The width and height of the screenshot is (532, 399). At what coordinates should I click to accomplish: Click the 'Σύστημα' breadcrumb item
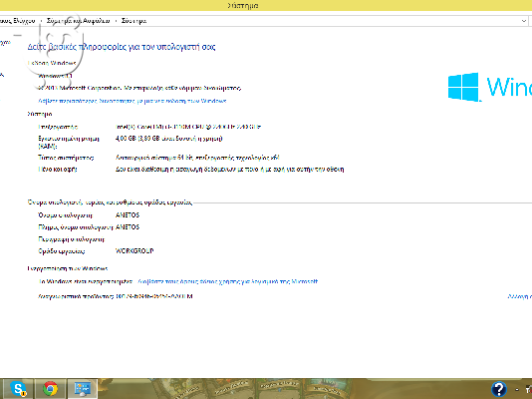coord(133,21)
